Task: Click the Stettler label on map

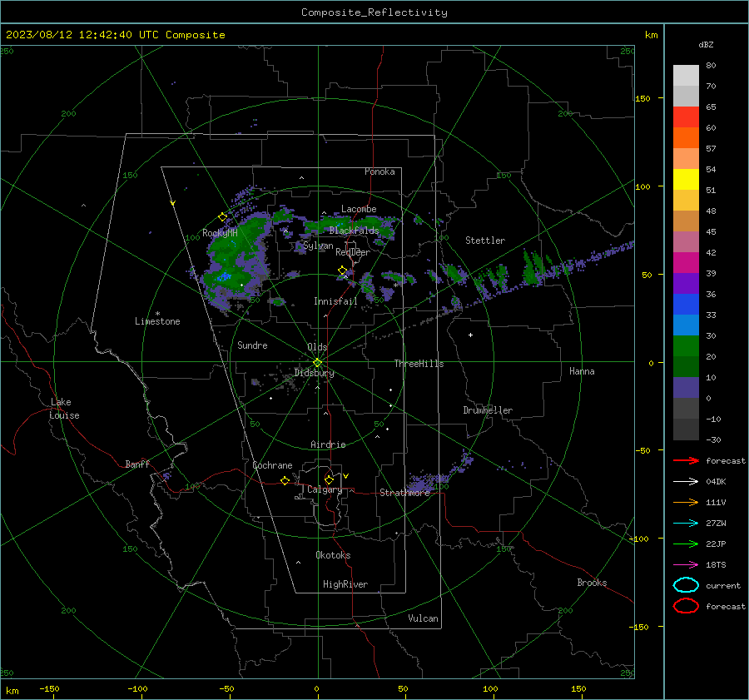Action: 485,241
